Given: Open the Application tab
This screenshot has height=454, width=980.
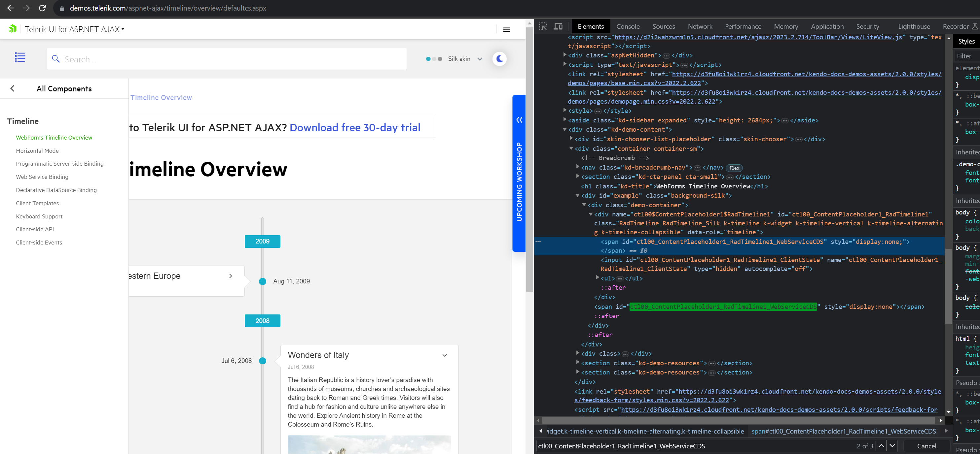Looking at the screenshot, I should pos(827,27).
